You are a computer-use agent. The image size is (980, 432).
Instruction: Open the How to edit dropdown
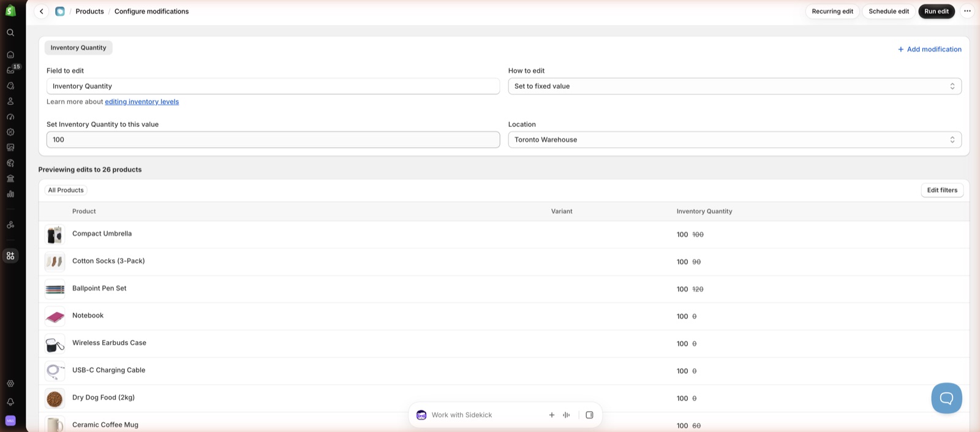pyautogui.click(x=734, y=86)
